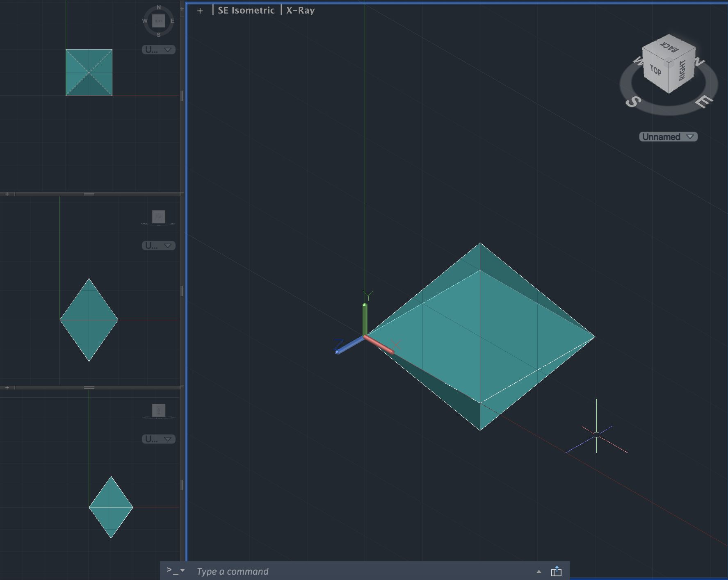Click the TOP ViewCube in middle-left viewport

coord(158,216)
